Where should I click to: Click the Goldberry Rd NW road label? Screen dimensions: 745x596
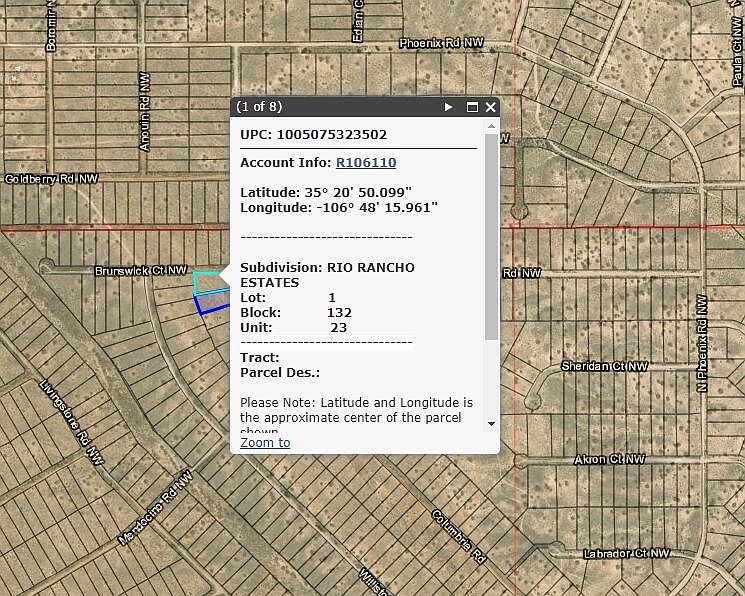pos(52,179)
